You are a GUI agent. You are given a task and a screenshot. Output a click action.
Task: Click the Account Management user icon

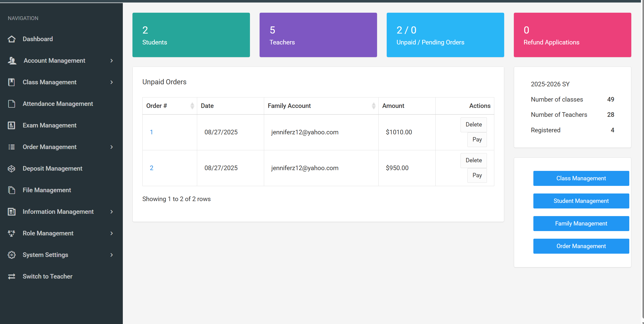[x=12, y=61]
